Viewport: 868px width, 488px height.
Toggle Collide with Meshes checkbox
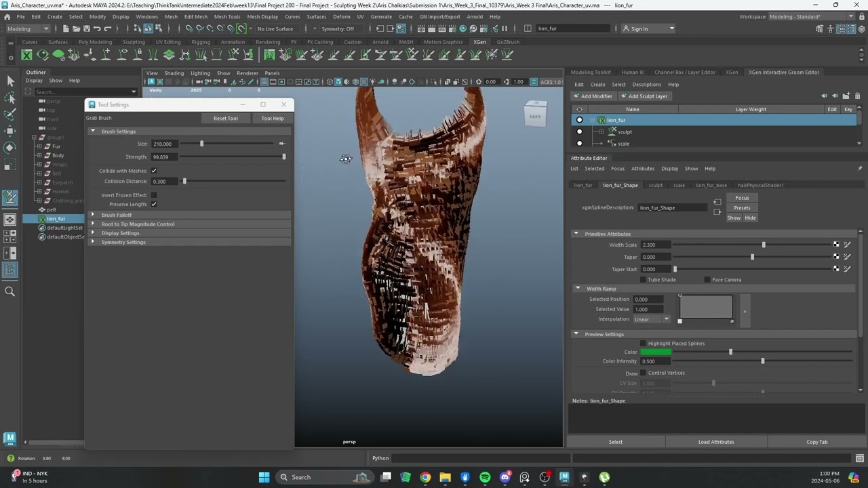[x=154, y=171]
